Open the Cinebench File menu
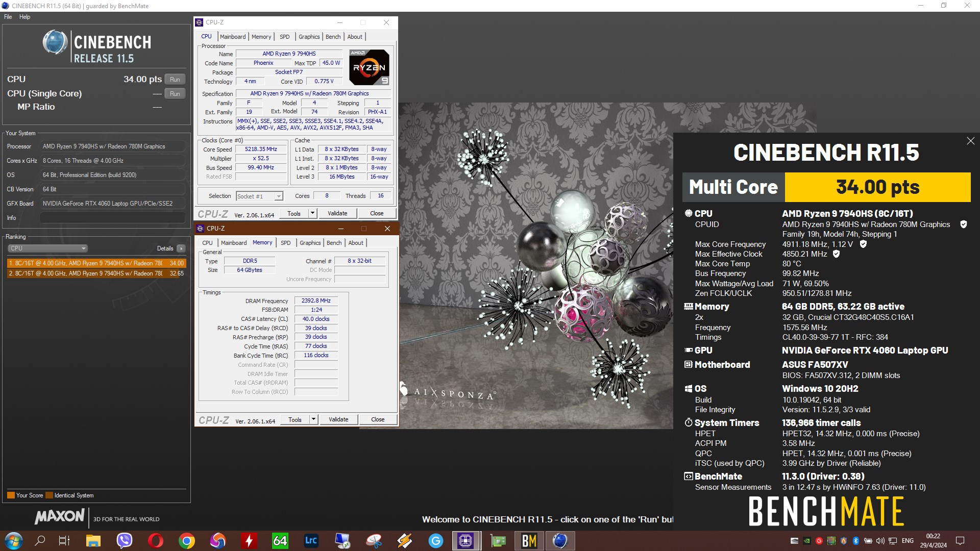 point(8,17)
